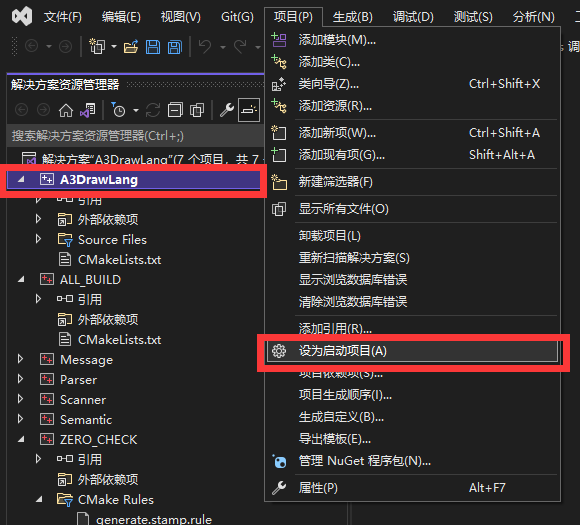This screenshot has height=525, width=580.
Task: Open properties wrench icon in Solution Explorer
Action: [227, 110]
